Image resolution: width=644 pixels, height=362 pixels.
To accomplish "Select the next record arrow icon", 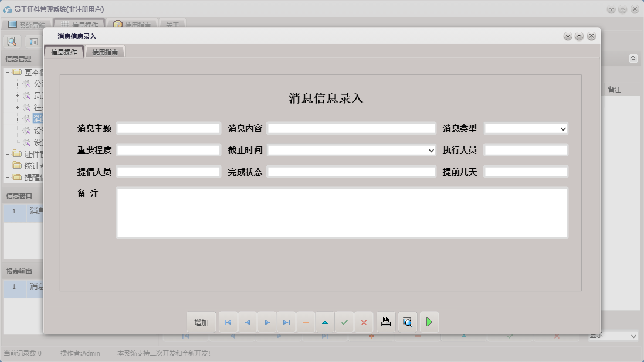I will point(267,322).
